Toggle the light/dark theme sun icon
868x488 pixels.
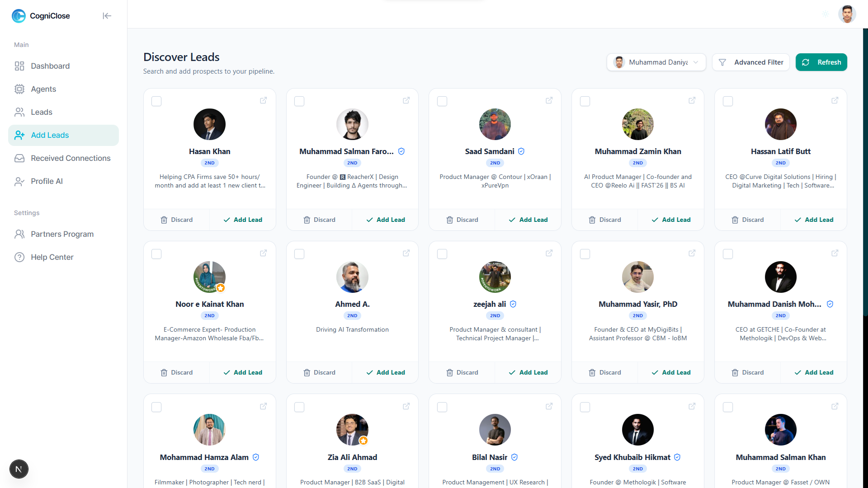(x=826, y=14)
